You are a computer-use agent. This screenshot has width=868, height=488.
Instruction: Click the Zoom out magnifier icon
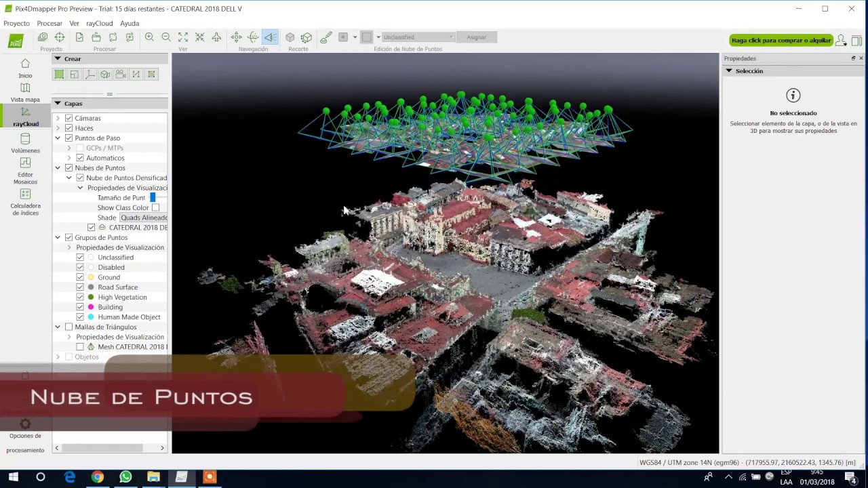click(x=166, y=37)
